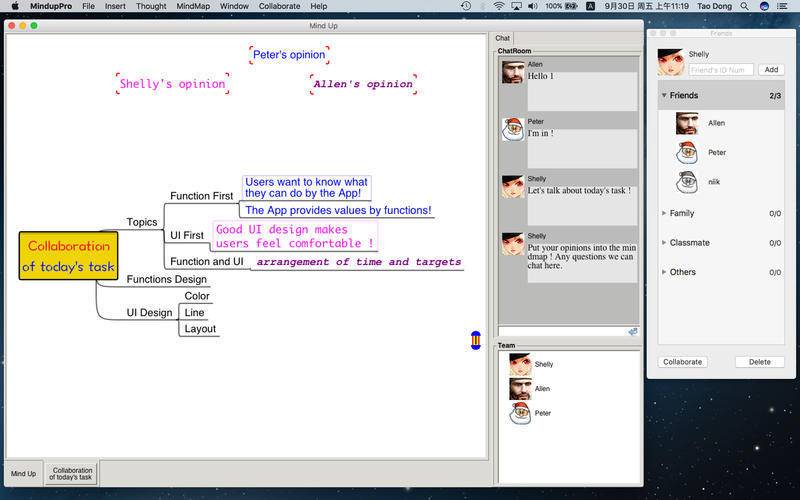800x500 pixels.
Task: Click the battery status icon
Action: click(x=571, y=6)
